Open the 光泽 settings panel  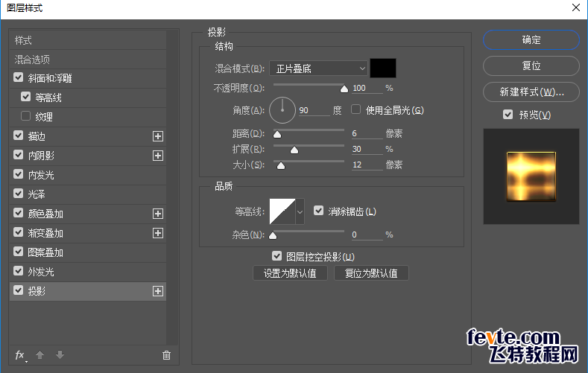pyautogui.click(x=37, y=194)
